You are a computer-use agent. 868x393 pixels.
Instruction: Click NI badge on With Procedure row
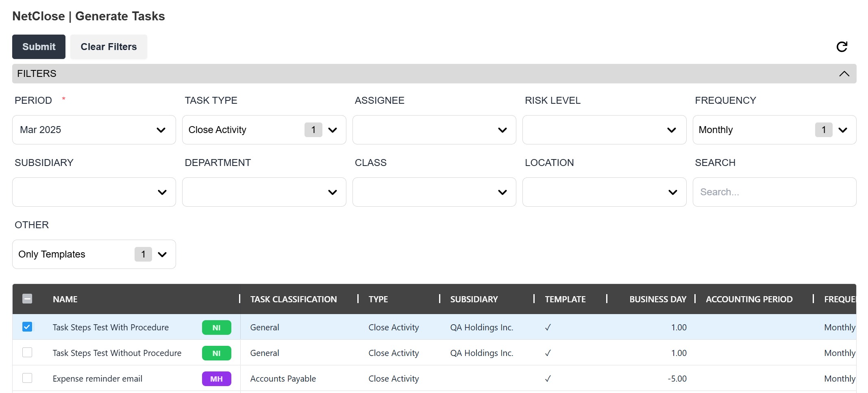coord(216,327)
